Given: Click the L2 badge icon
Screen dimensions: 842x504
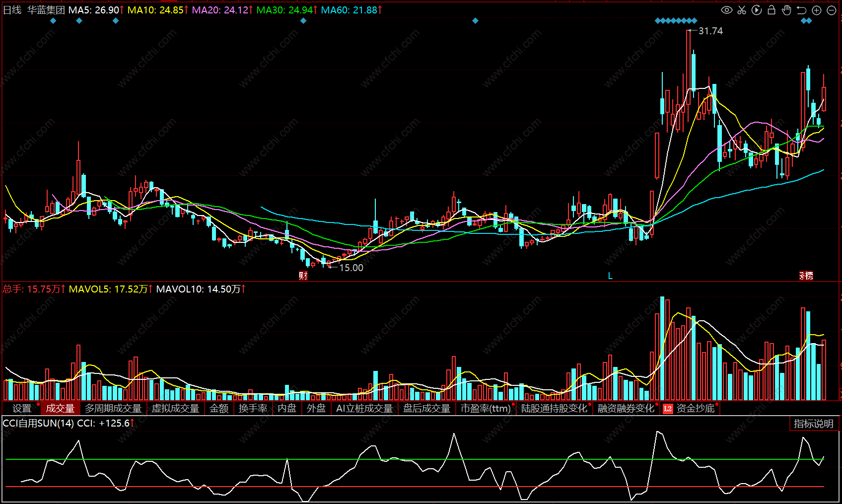Looking at the screenshot, I should (x=668, y=409).
